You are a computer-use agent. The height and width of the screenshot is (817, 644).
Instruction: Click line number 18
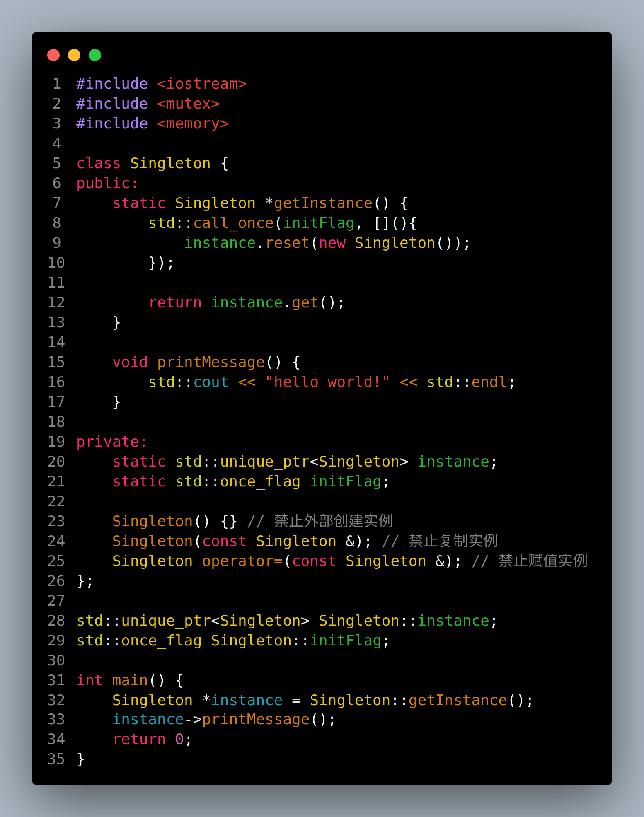click(56, 422)
